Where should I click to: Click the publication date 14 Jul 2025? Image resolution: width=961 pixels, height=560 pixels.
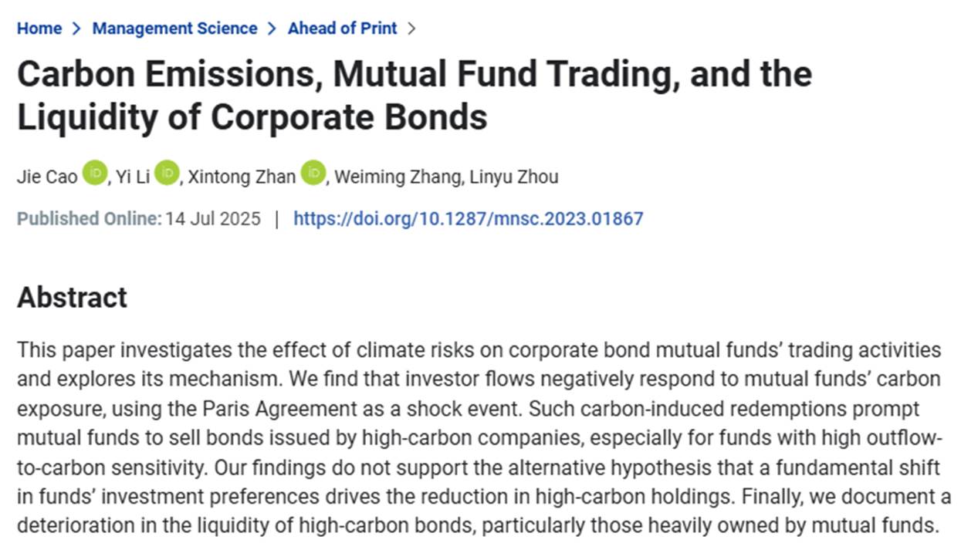tap(214, 218)
